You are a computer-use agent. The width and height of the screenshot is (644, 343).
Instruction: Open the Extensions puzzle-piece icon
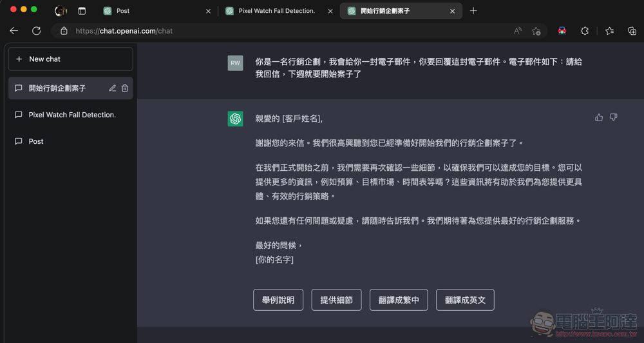point(585,31)
